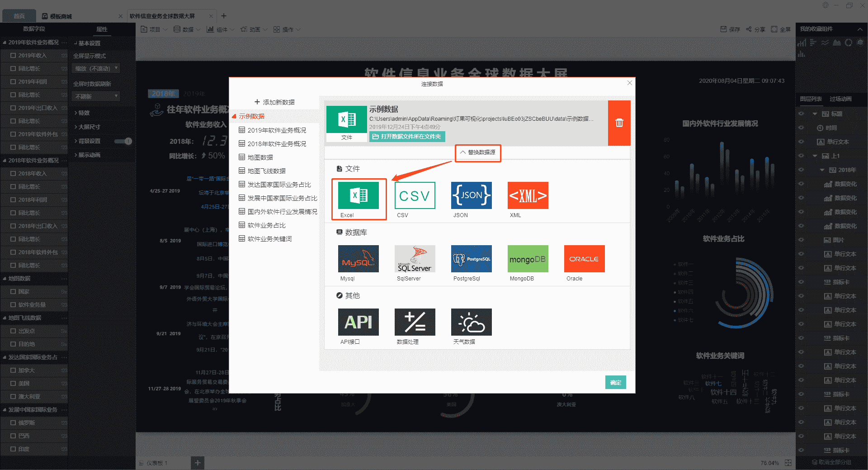
Task: Select the Oracle database source
Action: click(585, 259)
